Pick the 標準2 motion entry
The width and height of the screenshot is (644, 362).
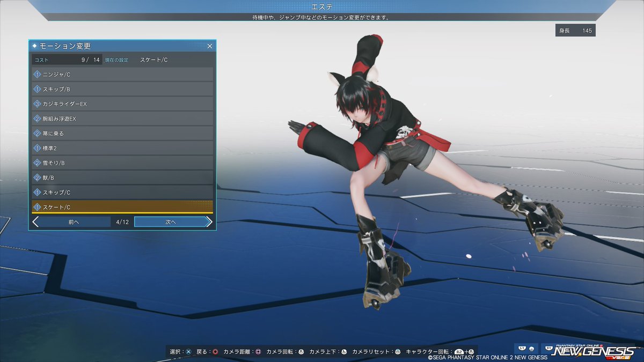[x=122, y=148]
